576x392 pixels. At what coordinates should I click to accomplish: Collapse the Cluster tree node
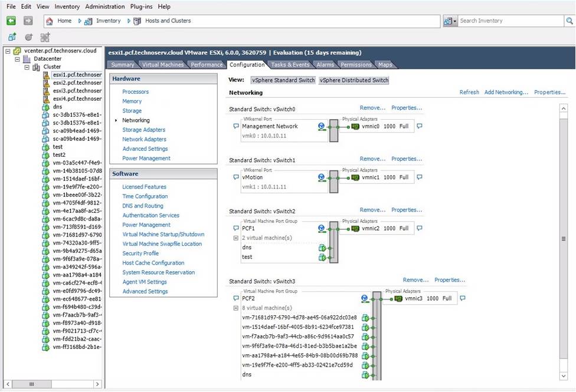(27, 67)
